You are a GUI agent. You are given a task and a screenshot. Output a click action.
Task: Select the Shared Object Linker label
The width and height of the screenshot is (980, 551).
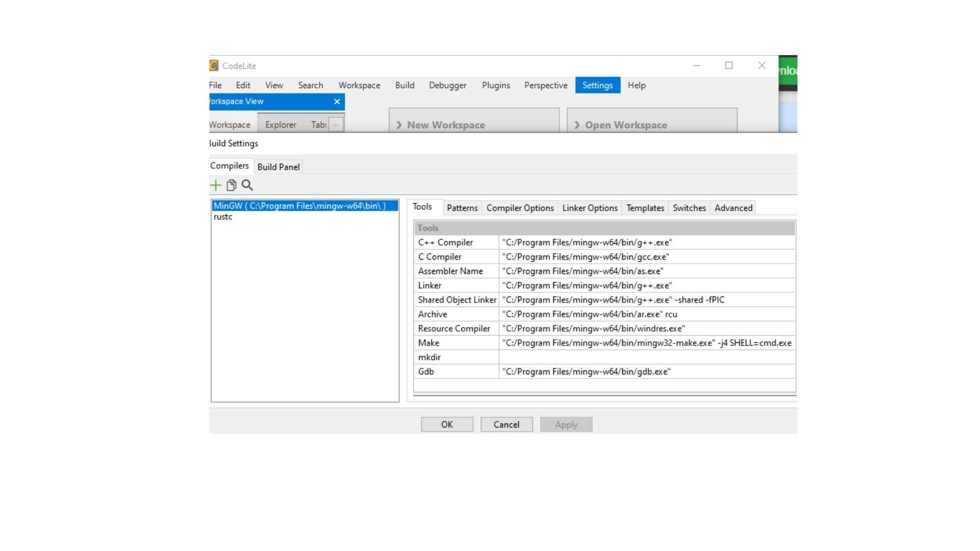tap(456, 299)
